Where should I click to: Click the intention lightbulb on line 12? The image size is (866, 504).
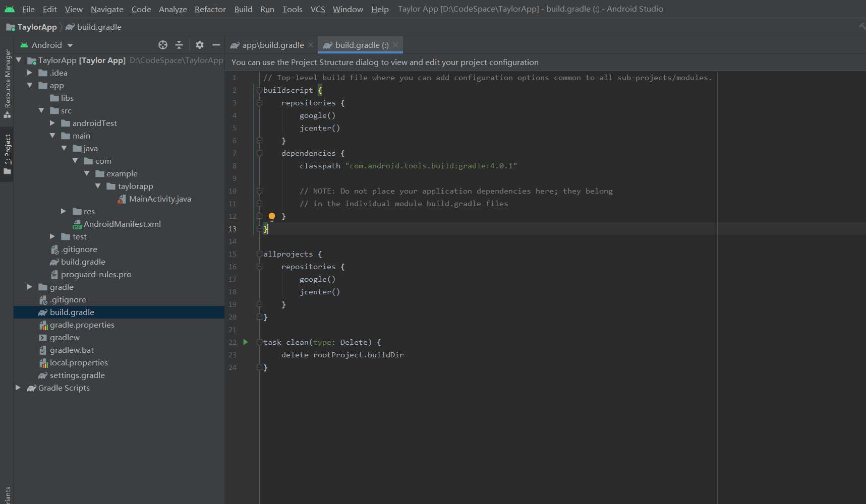[x=272, y=217]
